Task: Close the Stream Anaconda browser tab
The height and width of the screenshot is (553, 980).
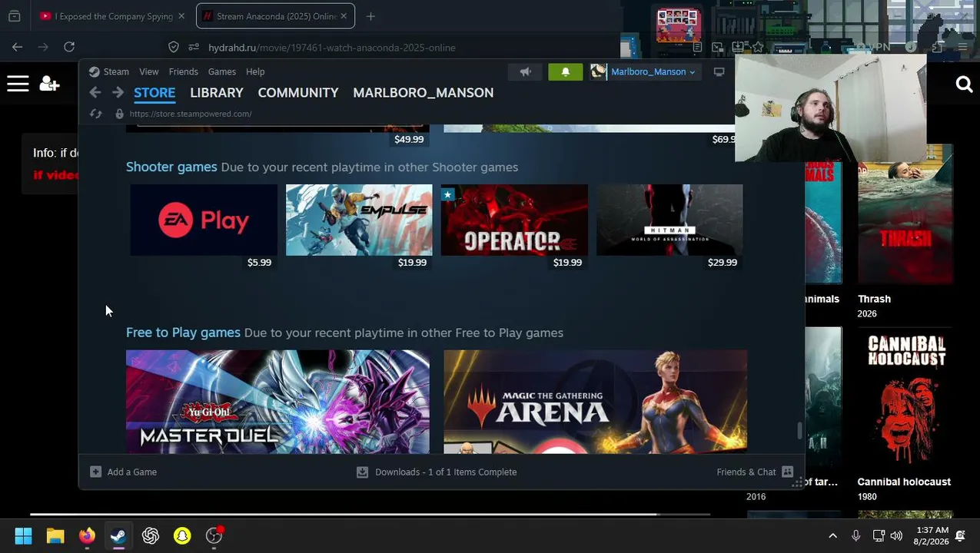Action: coord(344,16)
